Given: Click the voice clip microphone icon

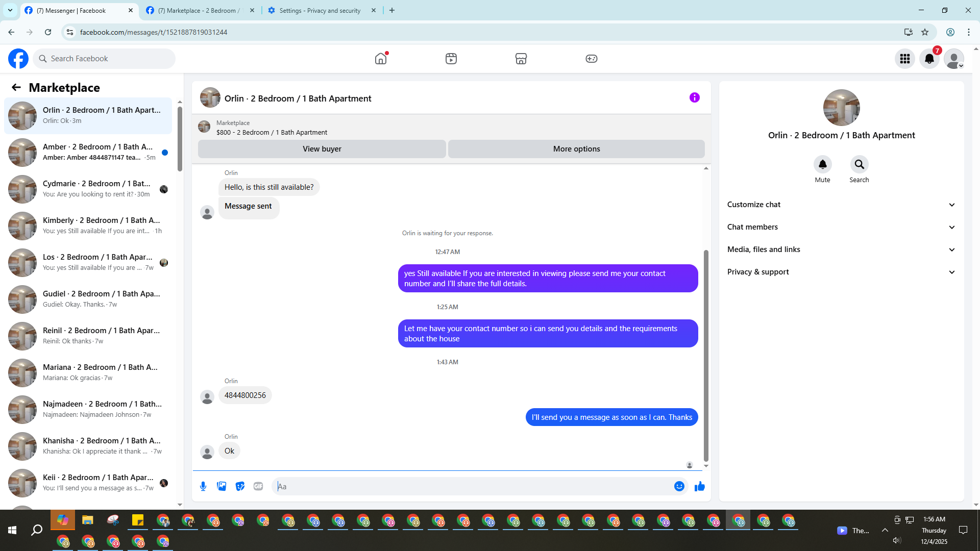Looking at the screenshot, I should coord(203,486).
